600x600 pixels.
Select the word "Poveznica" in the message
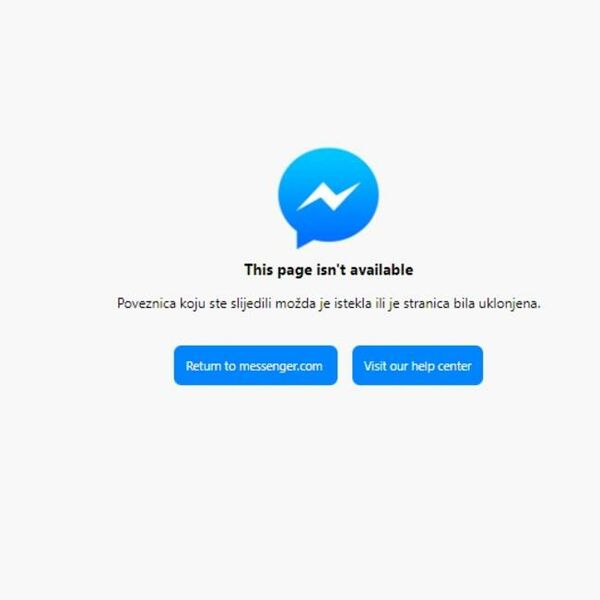click(147, 303)
